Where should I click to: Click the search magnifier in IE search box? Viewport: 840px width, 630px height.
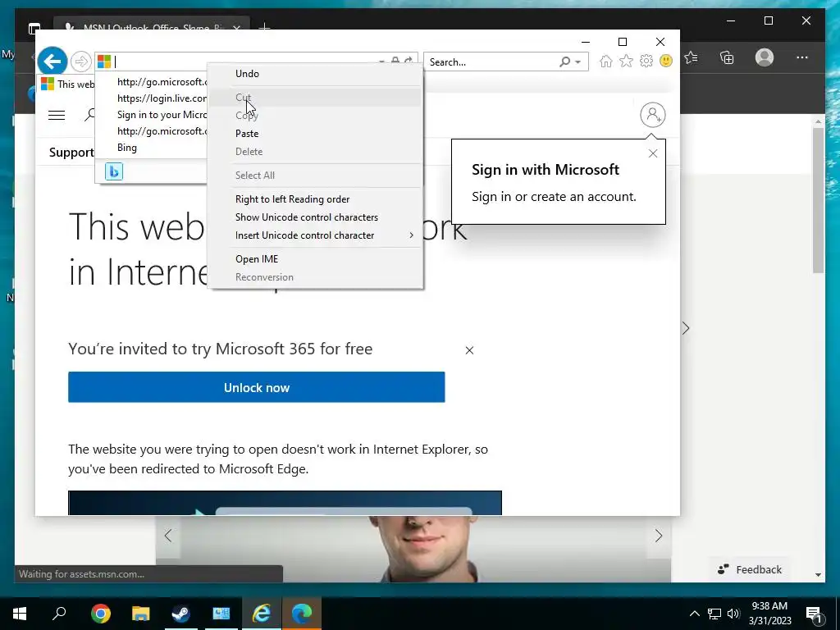click(564, 62)
